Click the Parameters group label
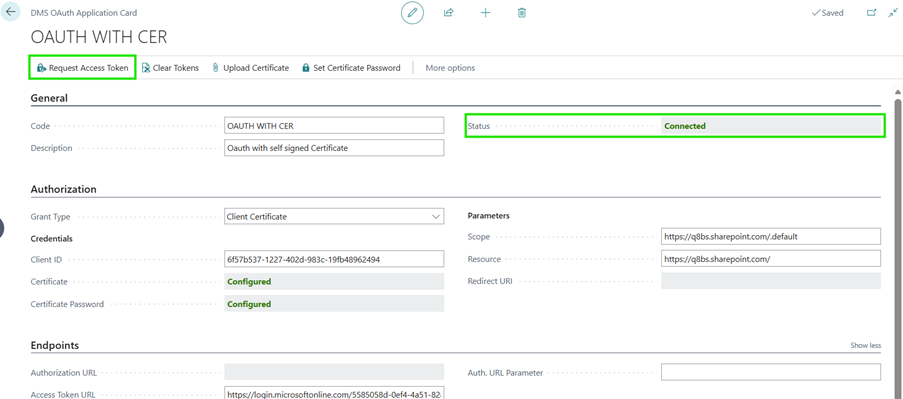The height and width of the screenshot is (399, 903). tap(488, 216)
